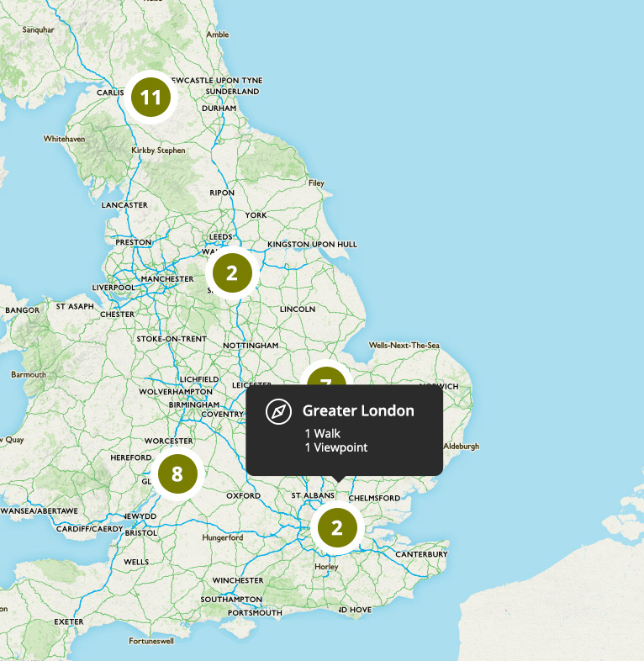Click the MANCHESTER label on the map

pyautogui.click(x=167, y=279)
